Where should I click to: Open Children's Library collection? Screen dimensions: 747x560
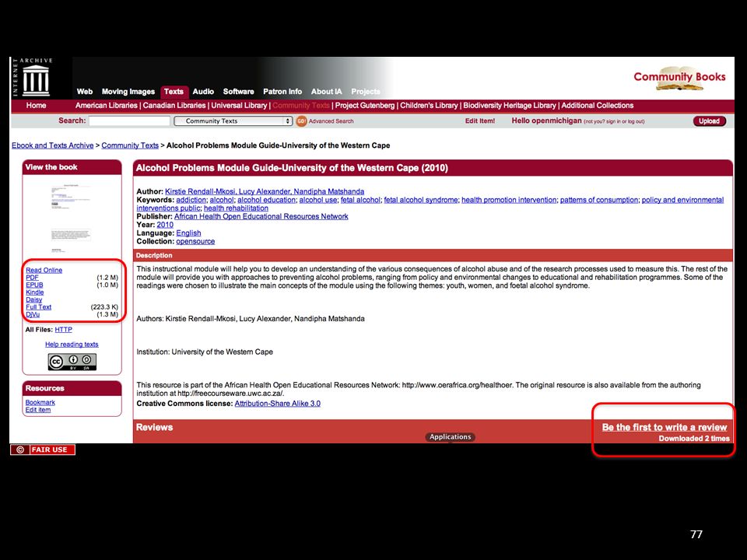point(429,105)
